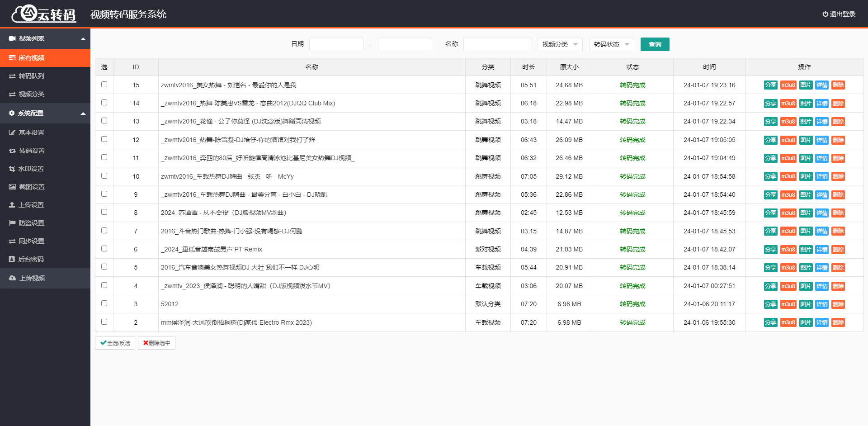Click the flag icon beside 防盗设置
This screenshot has width=868, height=426.
coord(12,223)
